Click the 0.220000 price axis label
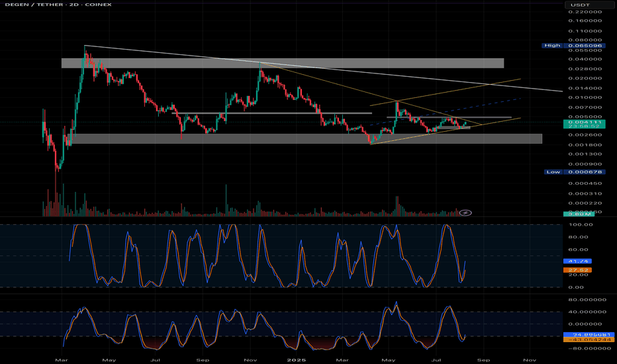This screenshot has height=364, width=617. (585, 12)
